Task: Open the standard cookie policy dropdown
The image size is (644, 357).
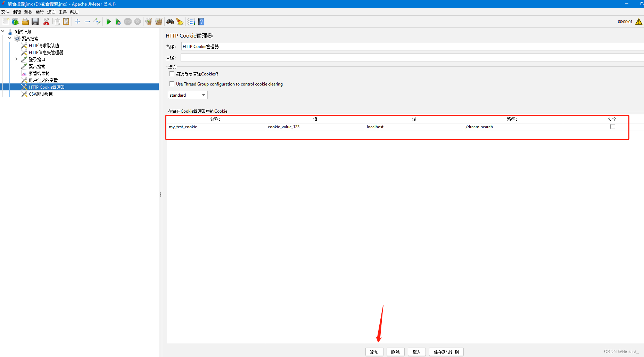Action: tap(188, 95)
